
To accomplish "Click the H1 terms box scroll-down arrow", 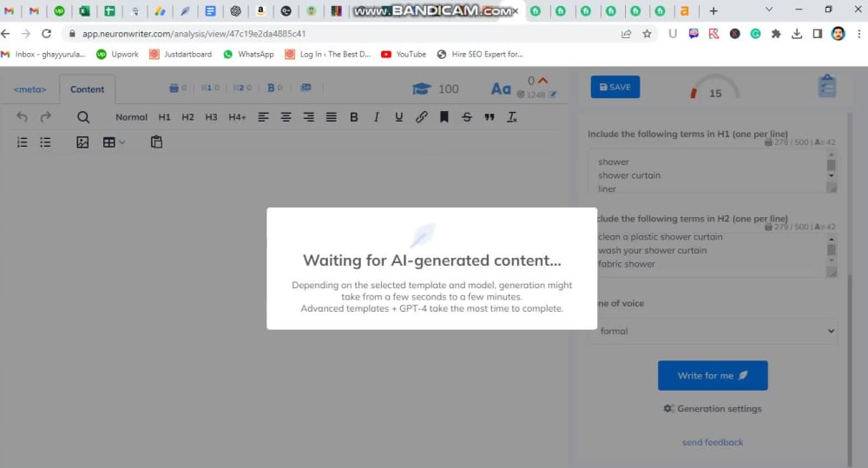I will (x=832, y=175).
